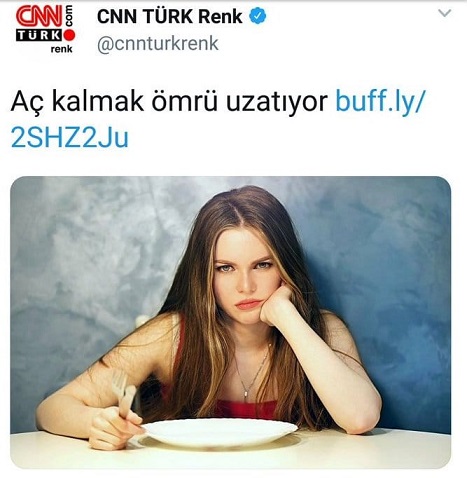Click the red CNN lettering in the avatar
Viewport: 467px width, 478px height.
coord(39,16)
